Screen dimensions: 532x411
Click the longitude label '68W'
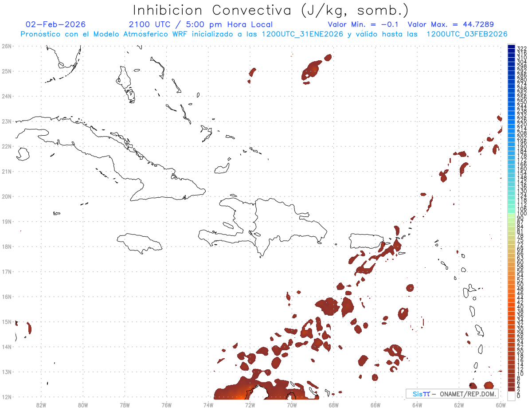point(334,405)
